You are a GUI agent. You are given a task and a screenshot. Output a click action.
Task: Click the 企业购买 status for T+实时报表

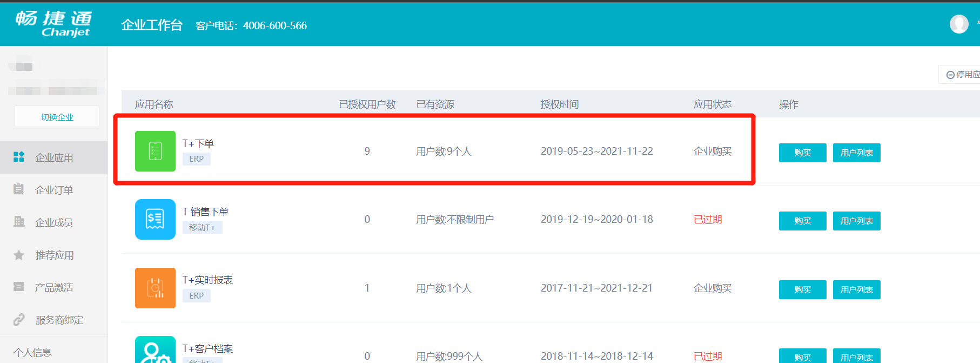[x=713, y=288]
